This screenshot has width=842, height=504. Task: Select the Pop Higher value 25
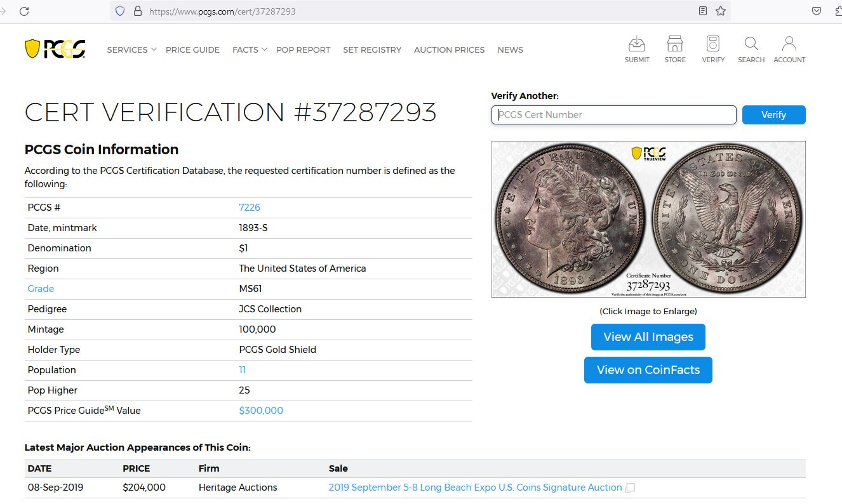click(x=244, y=390)
